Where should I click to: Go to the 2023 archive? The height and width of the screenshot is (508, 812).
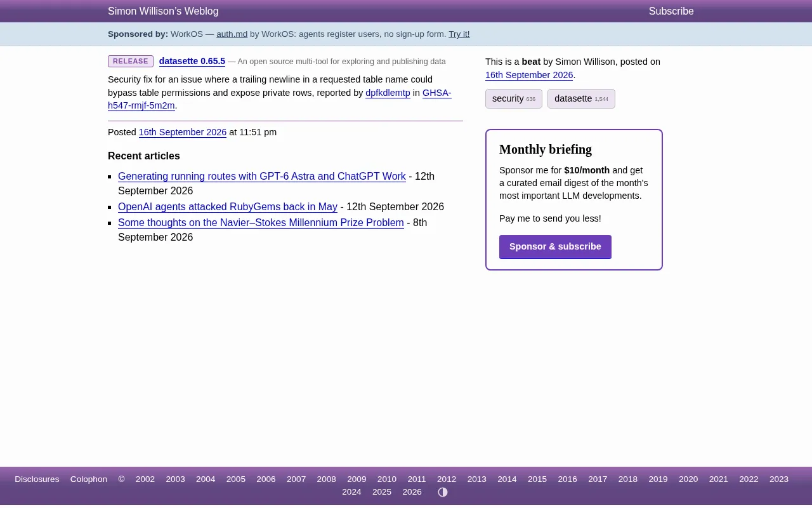(779, 479)
